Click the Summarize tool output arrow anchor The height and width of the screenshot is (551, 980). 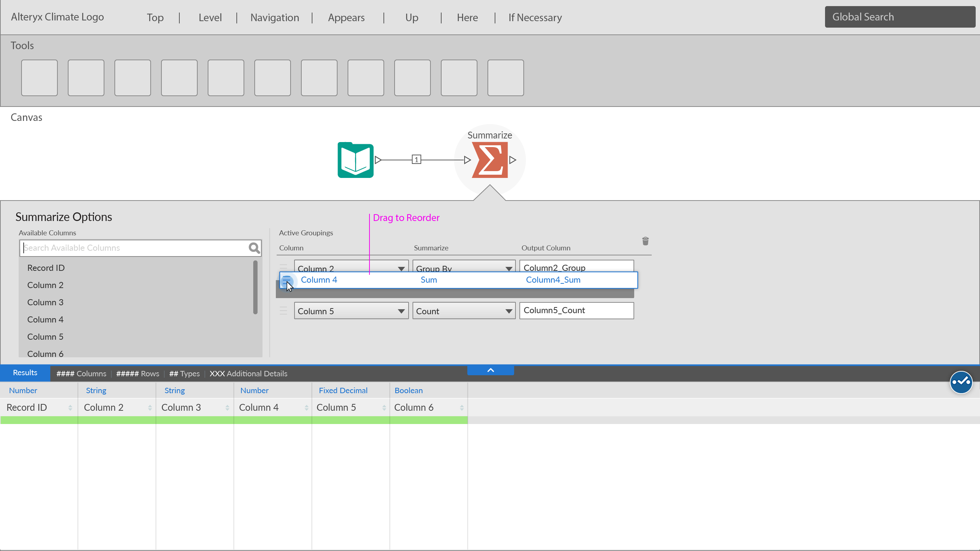point(513,160)
